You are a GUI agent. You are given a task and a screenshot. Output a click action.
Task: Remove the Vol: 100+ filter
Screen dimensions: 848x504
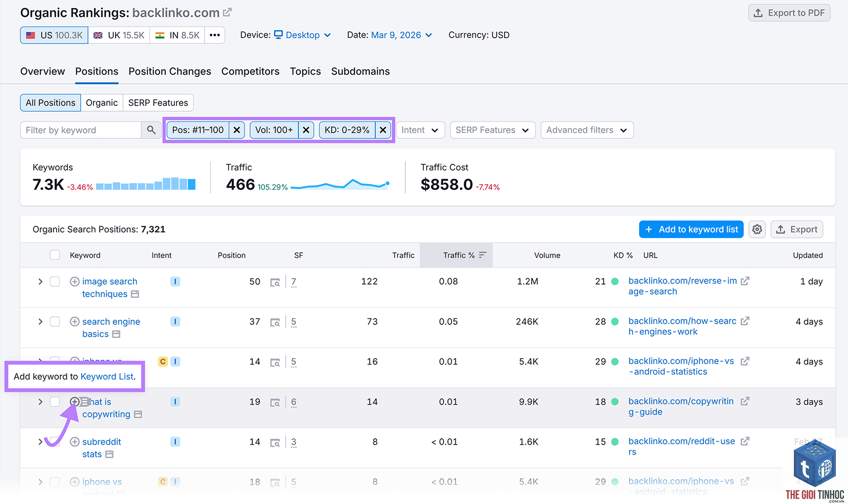pos(306,130)
